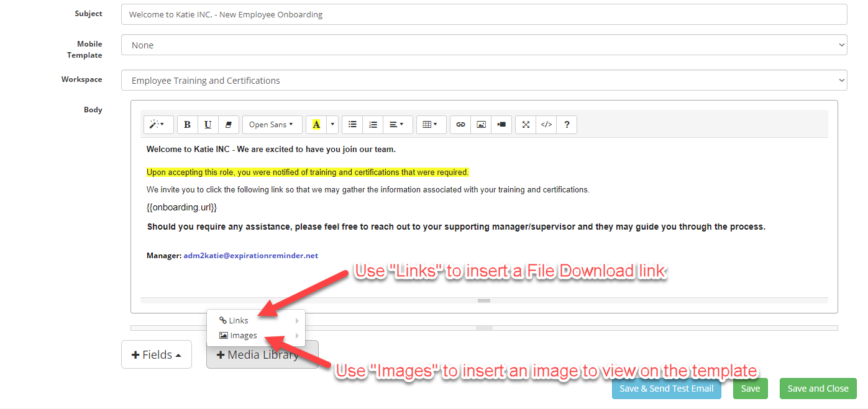Insert an unordered bullet list
Viewport: 868px width, 409px height.
352,125
